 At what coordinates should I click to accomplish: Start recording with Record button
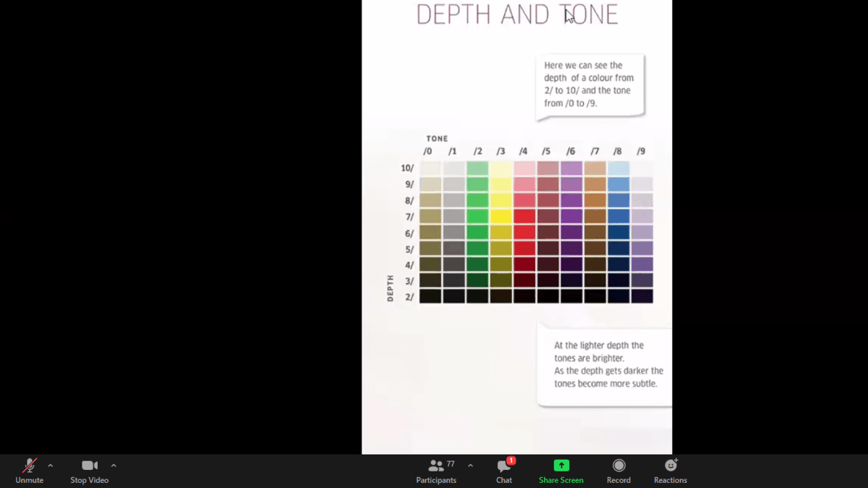click(618, 471)
